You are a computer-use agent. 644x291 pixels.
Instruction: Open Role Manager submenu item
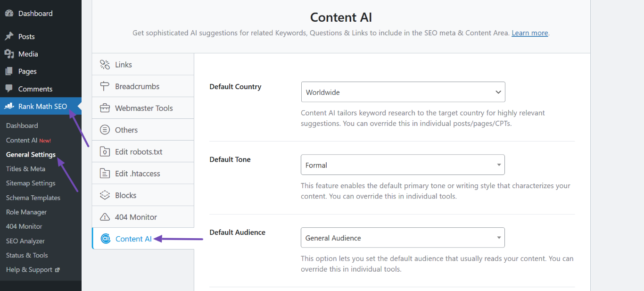(26, 212)
